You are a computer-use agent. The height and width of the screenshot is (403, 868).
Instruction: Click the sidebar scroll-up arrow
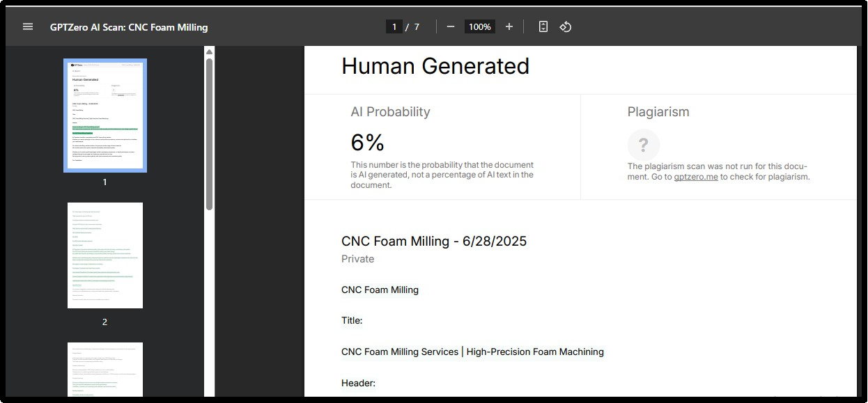pos(209,52)
